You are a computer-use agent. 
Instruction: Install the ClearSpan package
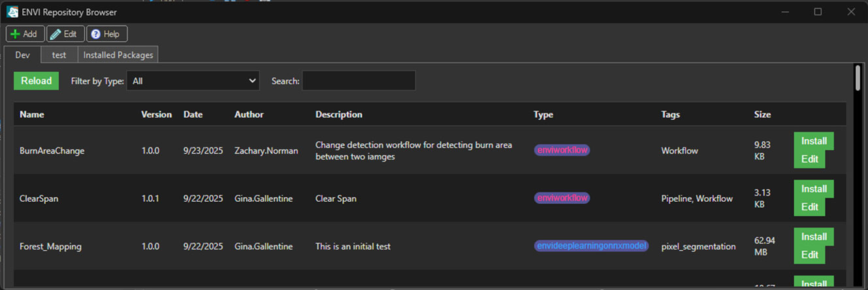click(814, 189)
